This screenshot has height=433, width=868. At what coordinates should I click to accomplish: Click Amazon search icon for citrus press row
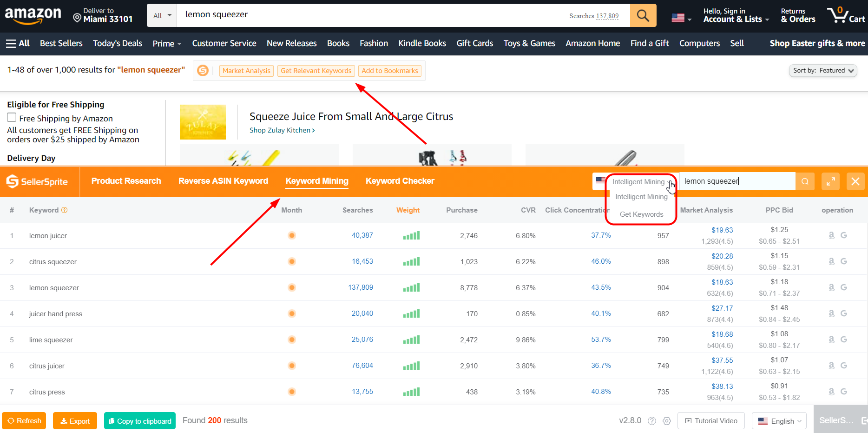tap(832, 392)
